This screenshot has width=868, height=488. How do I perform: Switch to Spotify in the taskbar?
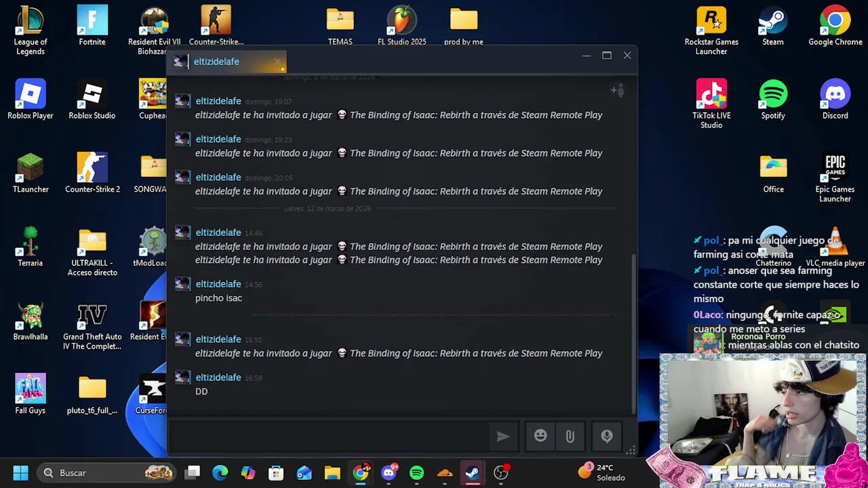[x=416, y=472]
